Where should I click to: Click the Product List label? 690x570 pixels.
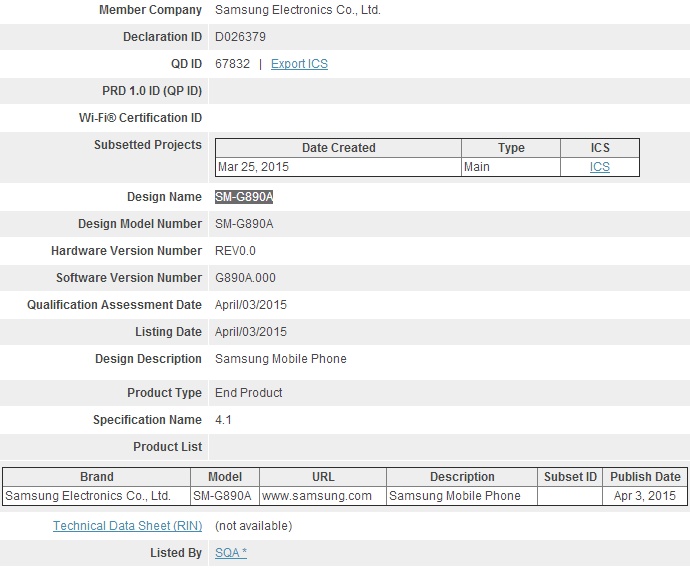(168, 447)
